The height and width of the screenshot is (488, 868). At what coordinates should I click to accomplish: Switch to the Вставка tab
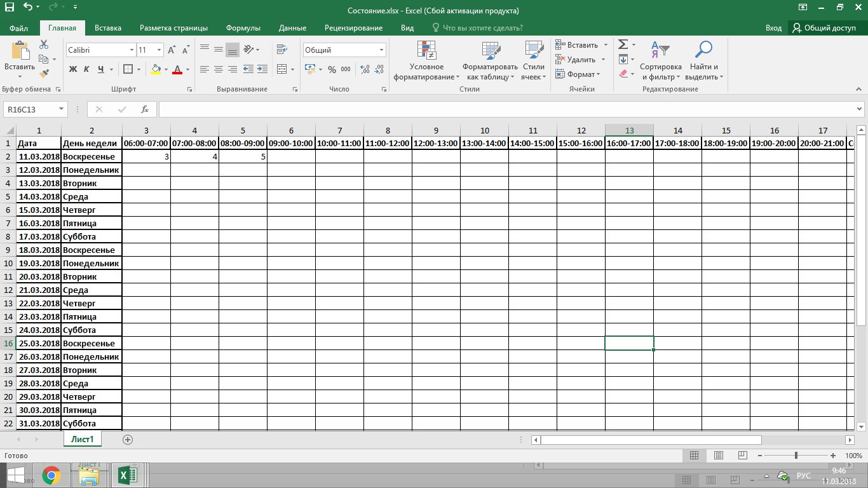tap(108, 28)
